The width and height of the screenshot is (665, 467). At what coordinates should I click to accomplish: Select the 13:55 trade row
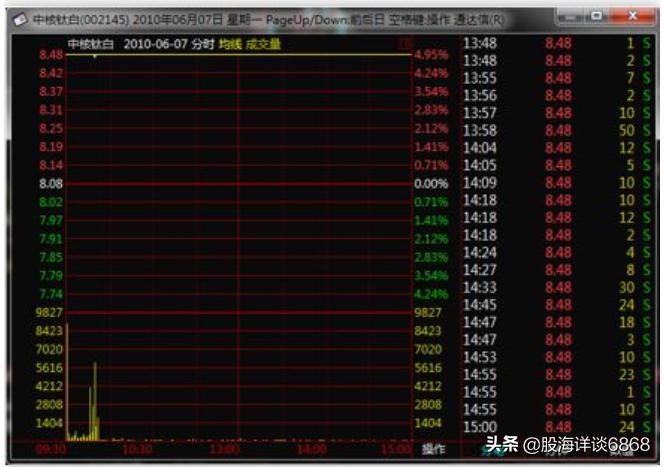[556, 78]
